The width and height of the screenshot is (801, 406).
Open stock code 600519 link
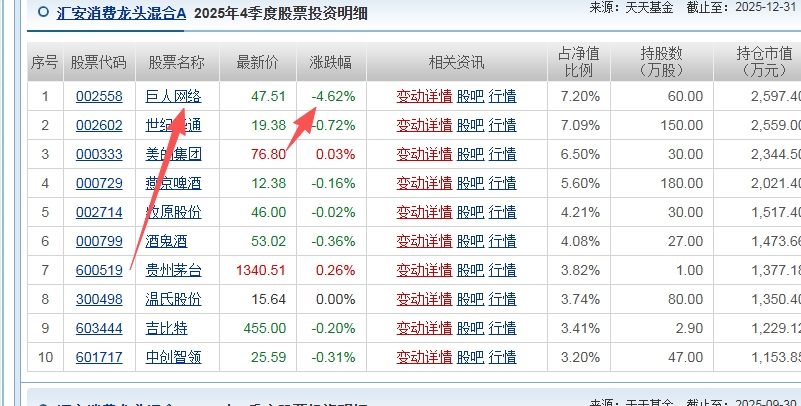pos(99,270)
